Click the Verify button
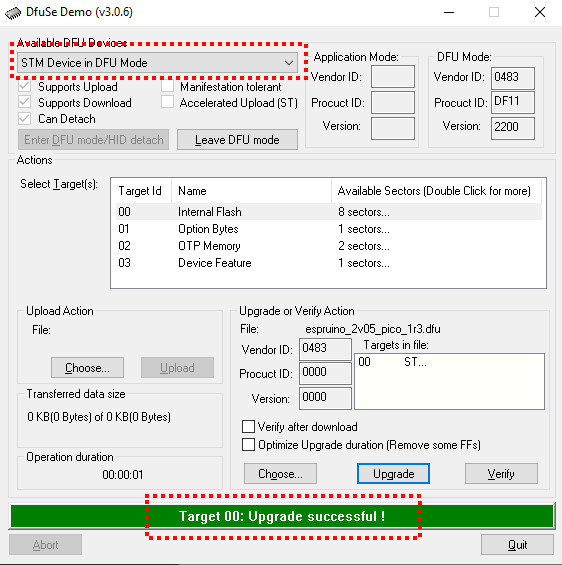 pyautogui.click(x=501, y=473)
